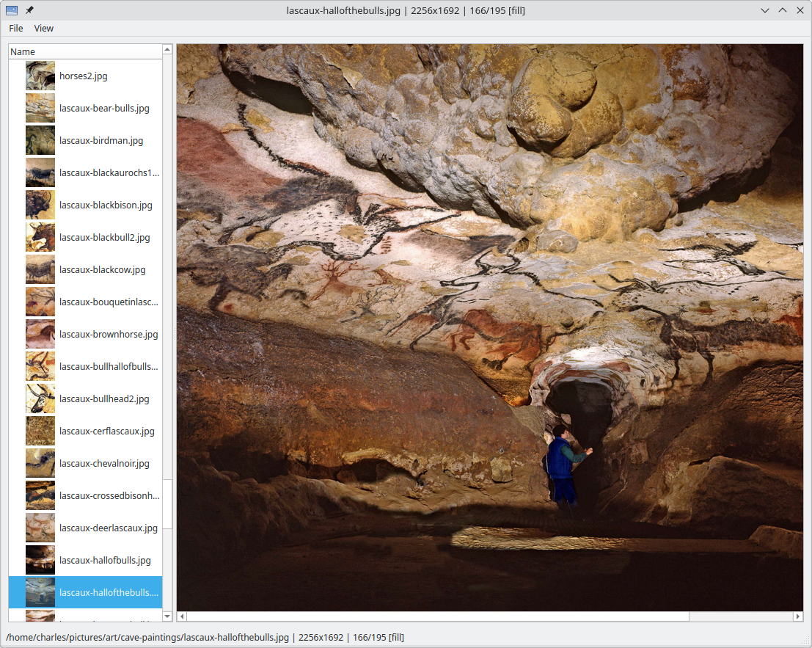Select lascaux-hallofbulls.jpg in the sidebar
This screenshot has height=648, width=812.
click(x=105, y=560)
